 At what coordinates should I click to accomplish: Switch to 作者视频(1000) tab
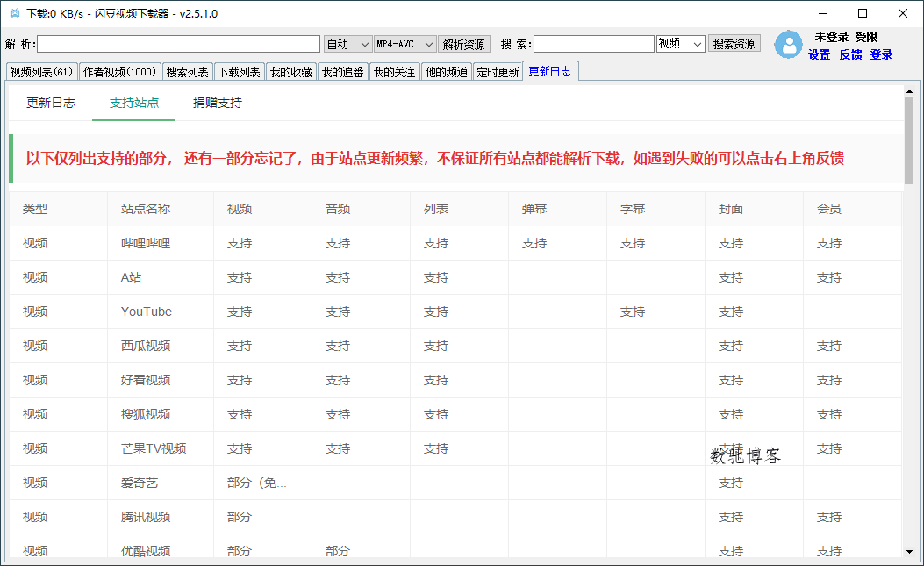119,72
